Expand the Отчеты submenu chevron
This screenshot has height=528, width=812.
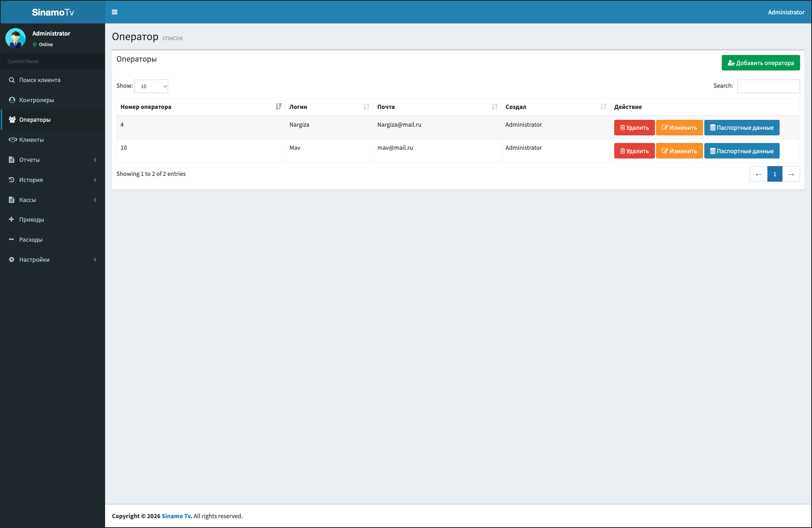click(x=95, y=160)
